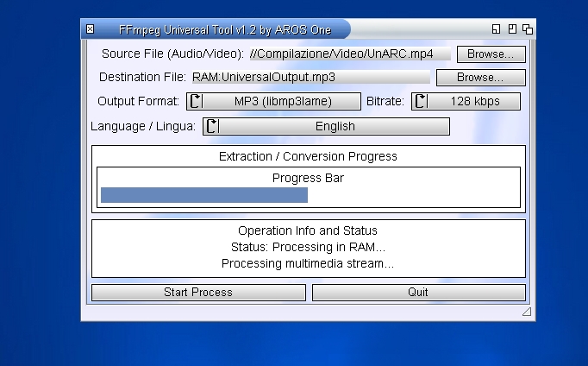The image size is (588, 366).
Task: Click the blue conversion progress bar
Action: coord(204,195)
